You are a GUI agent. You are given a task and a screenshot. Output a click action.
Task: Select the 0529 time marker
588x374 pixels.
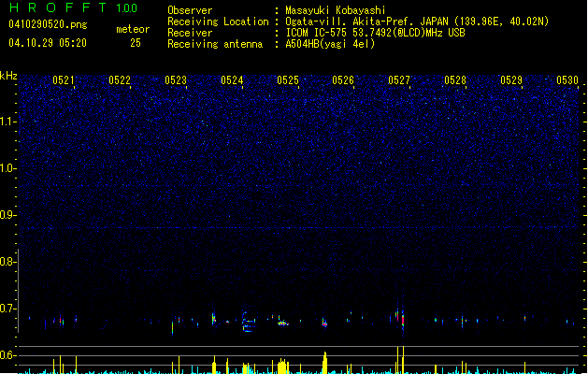pyautogui.click(x=511, y=80)
